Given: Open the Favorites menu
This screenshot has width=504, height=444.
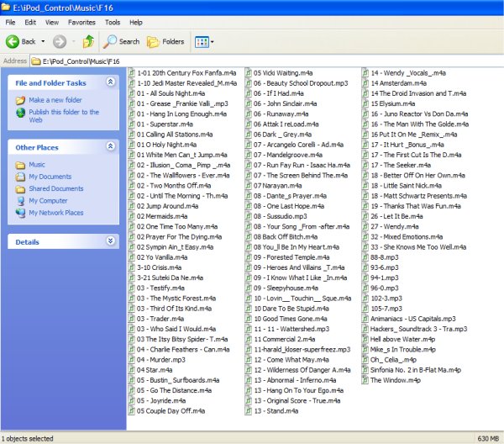Looking at the screenshot, I should 81,22.
